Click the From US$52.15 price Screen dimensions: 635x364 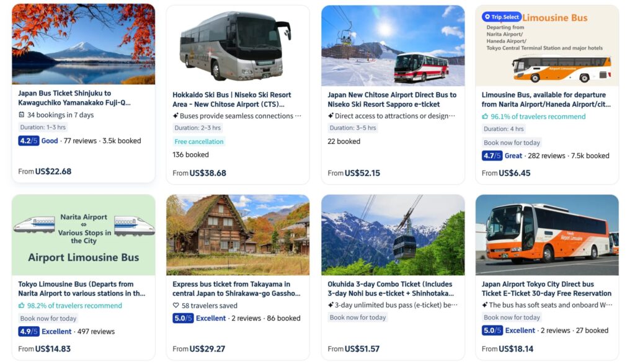tap(353, 173)
